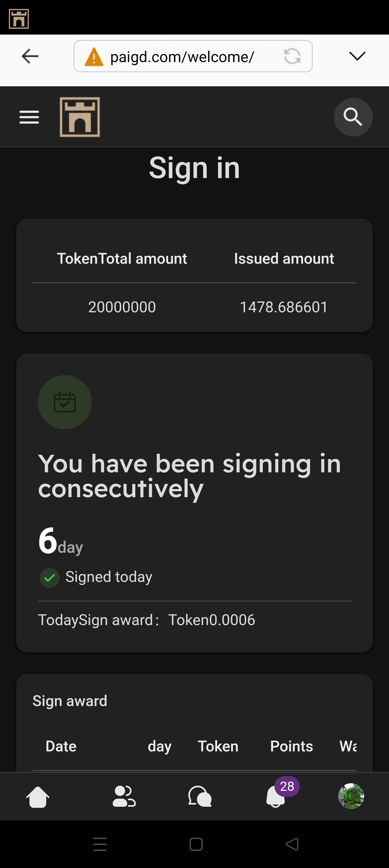This screenshot has width=389, height=868.
Task: Go back using the browser arrow
Action: (30, 56)
